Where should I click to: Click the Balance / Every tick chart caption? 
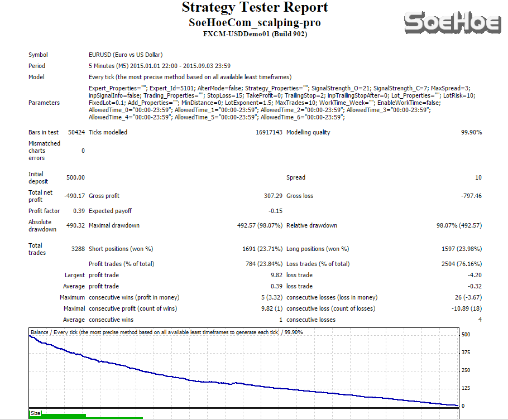tap(167, 332)
